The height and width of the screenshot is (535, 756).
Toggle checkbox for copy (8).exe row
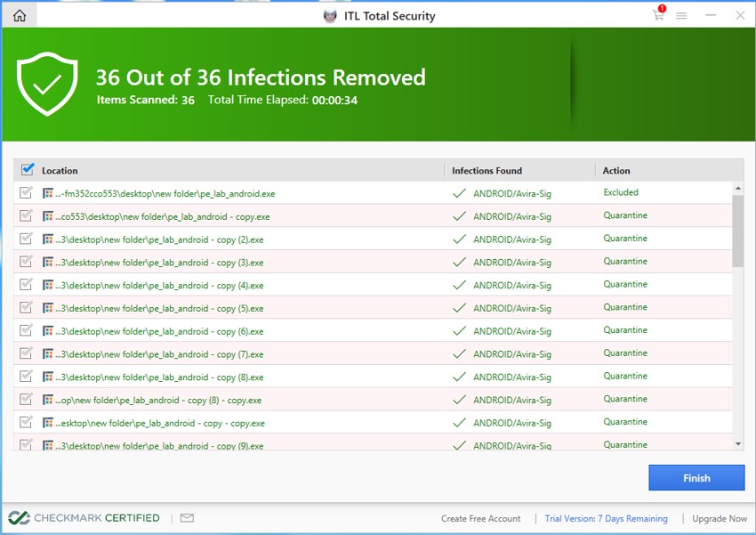pyautogui.click(x=26, y=376)
